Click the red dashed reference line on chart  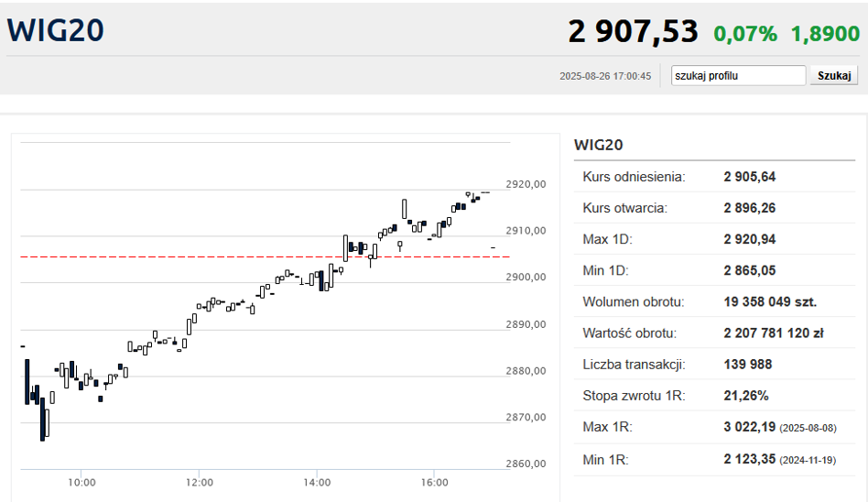pyautogui.click(x=183, y=256)
